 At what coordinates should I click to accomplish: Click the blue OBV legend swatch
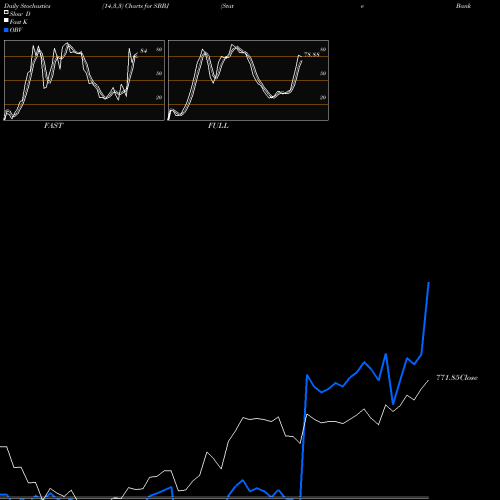pyautogui.click(x=6, y=30)
